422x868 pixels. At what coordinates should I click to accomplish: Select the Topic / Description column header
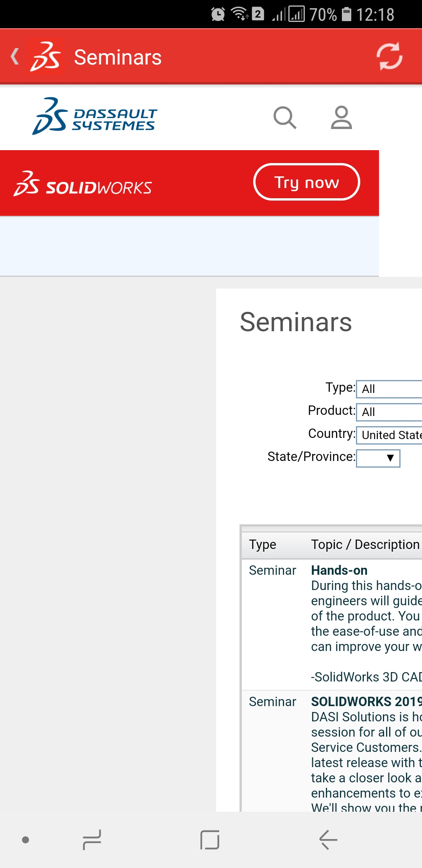363,543
